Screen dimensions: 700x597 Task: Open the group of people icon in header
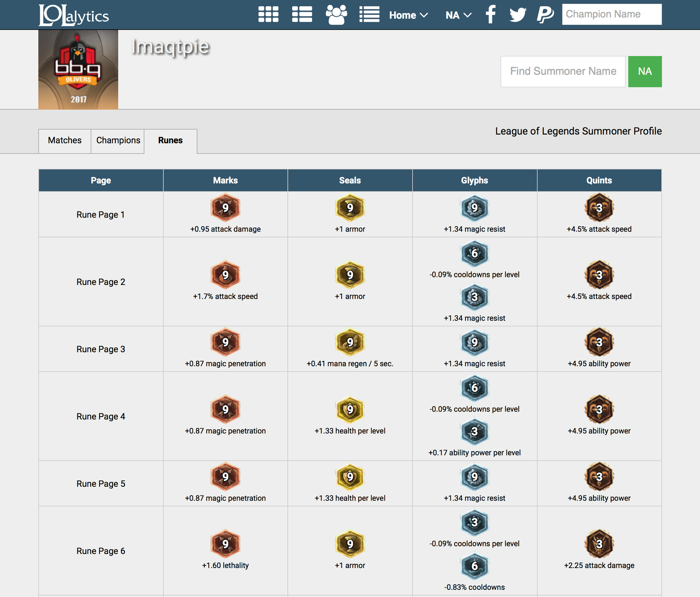tap(336, 15)
